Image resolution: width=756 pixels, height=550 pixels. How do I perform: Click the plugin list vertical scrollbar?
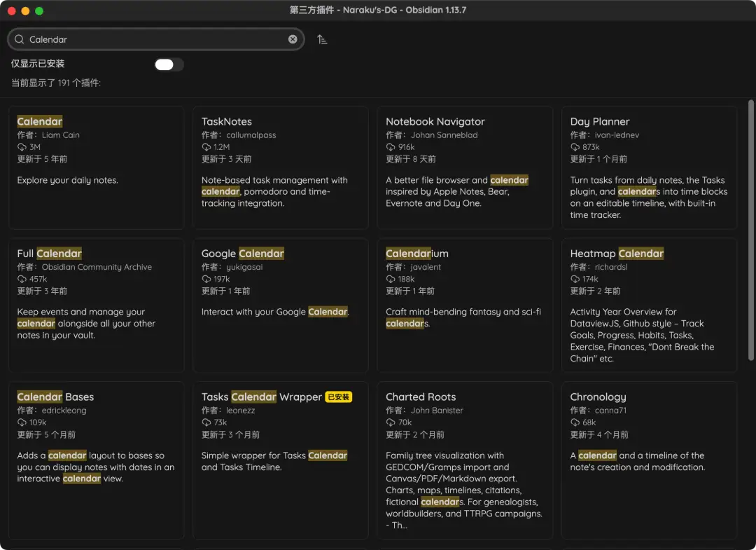pos(750,230)
